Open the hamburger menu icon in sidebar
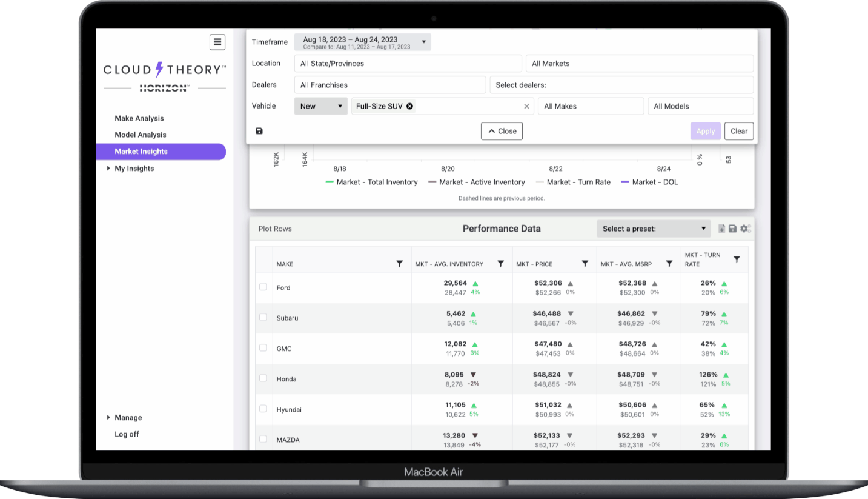Image resolution: width=868 pixels, height=499 pixels. coord(217,42)
